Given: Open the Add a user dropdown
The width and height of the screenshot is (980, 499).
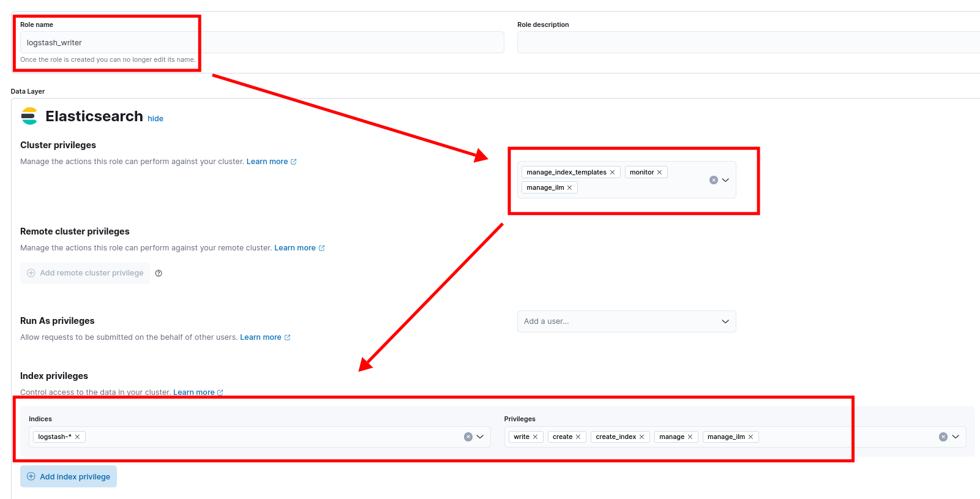Looking at the screenshot, I should (x=626, y=321).
